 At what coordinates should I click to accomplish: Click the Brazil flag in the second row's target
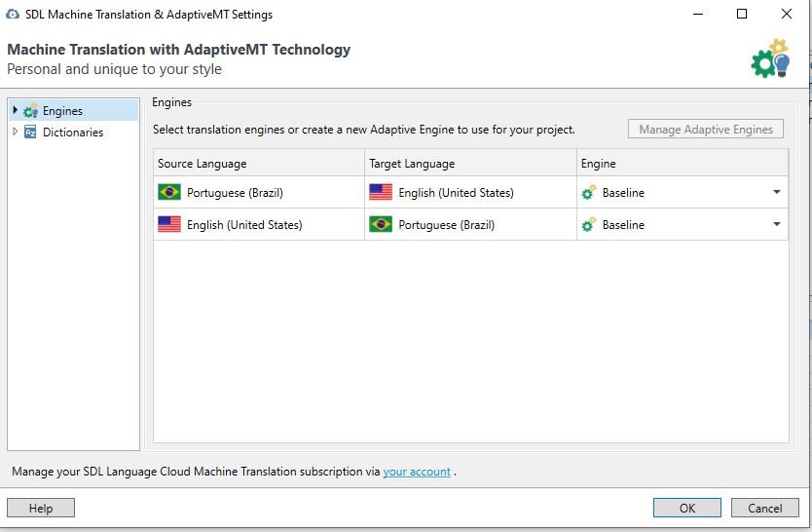tap(381, 224)
